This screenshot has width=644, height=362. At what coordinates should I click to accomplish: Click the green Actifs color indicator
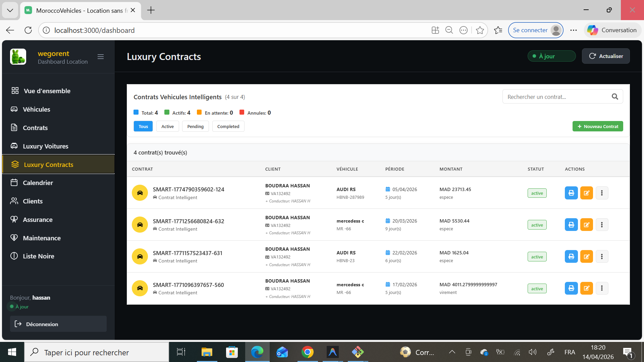pos(167,112)
